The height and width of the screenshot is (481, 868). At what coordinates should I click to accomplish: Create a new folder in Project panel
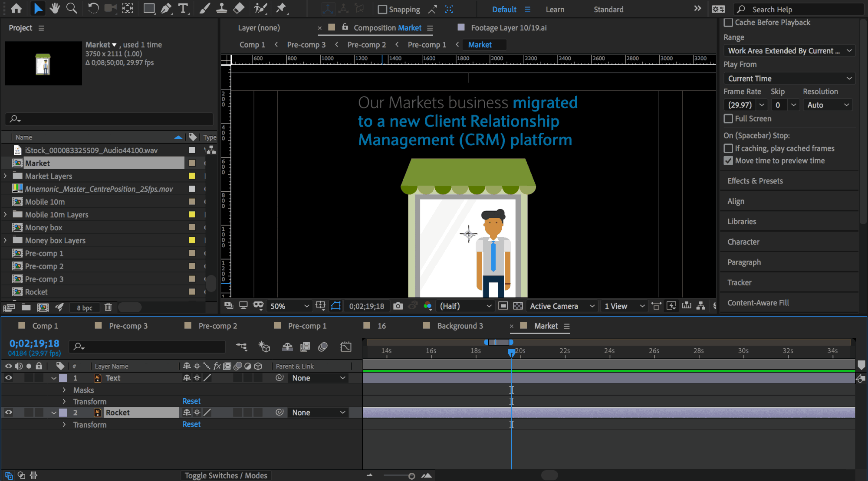(x=26, y=308)
